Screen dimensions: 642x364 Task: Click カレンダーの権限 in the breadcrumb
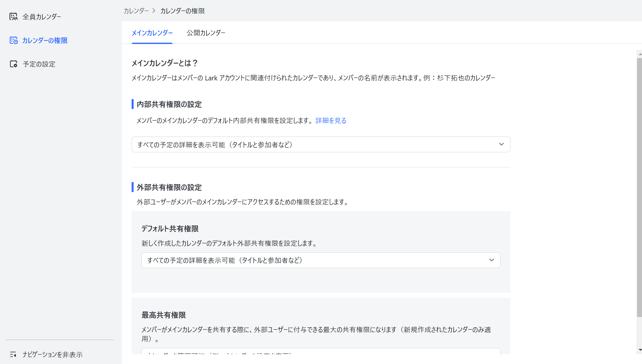(182, 11)
